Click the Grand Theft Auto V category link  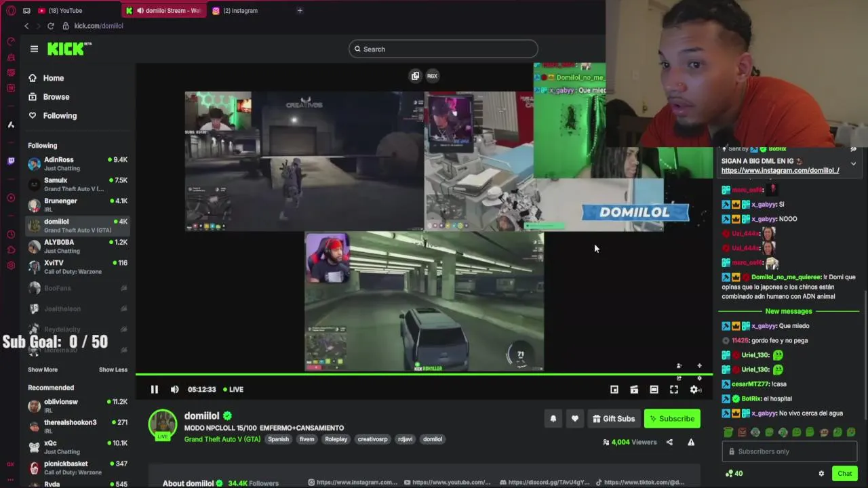[222, 439]
